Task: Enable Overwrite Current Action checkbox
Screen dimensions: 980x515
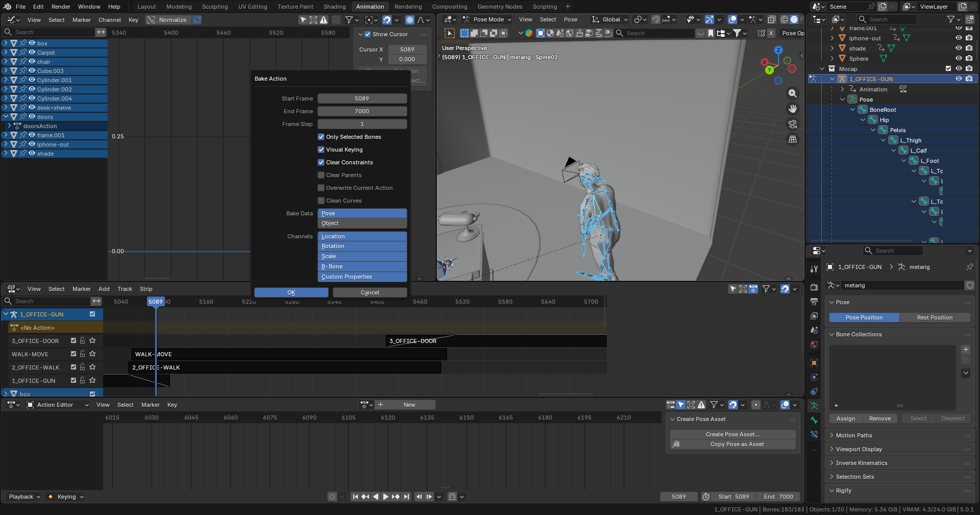Action: coord(321,188)
